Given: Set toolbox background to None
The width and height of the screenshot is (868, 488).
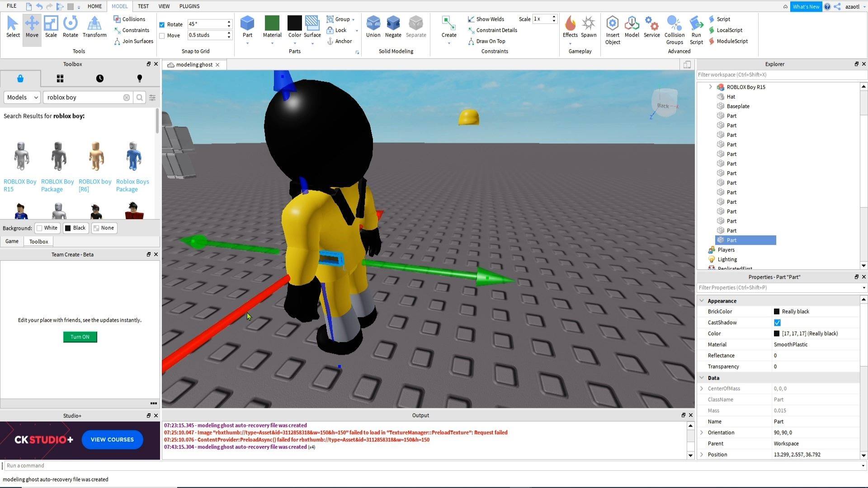Looking at the screenshot, I should click(104, 228).
